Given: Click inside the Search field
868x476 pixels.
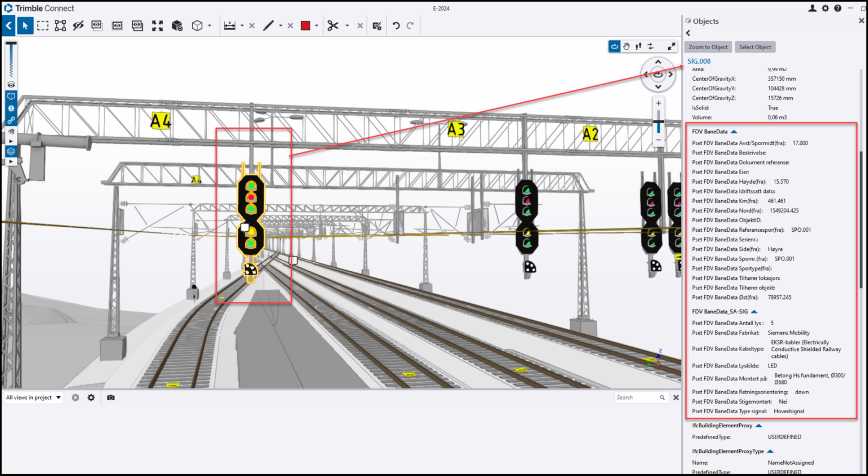Looking at the screenshot, I should click(x=639, y=397).
